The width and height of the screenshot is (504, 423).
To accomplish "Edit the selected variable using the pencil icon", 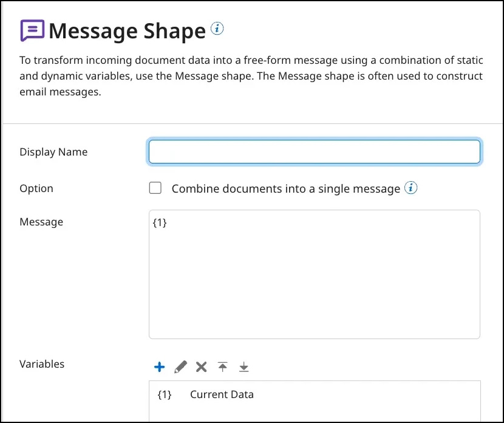I will coord(180,366).
